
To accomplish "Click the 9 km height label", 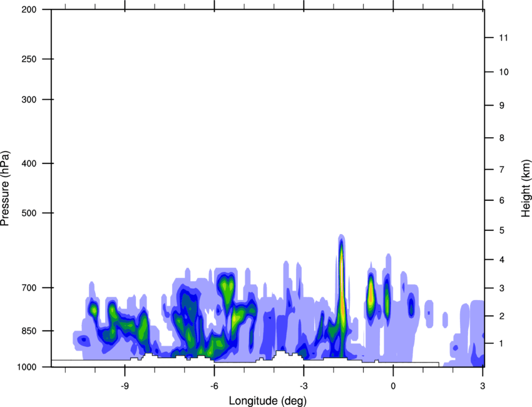I will [502, 106].
